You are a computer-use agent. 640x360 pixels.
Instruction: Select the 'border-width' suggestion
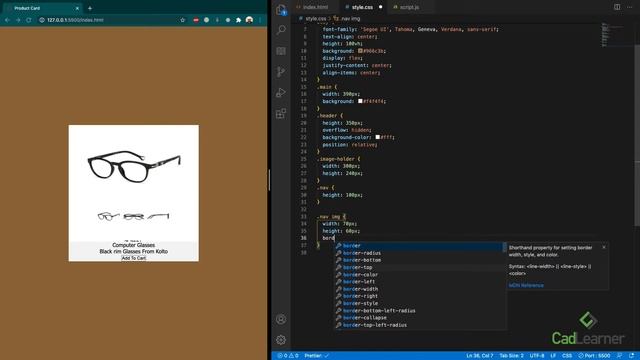(420, 289)
